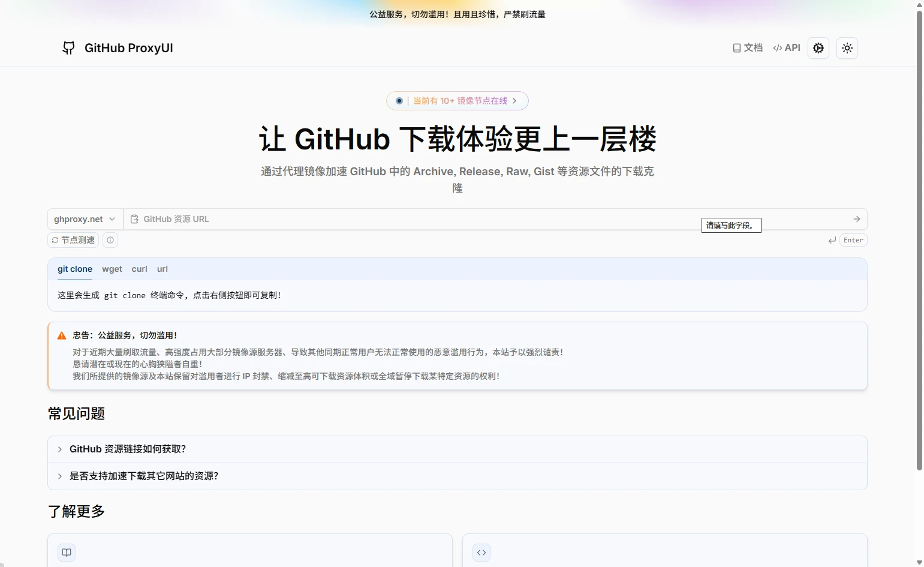The height and width of the screenshot is (567, 924).
Task: Open the ghproxy.net mirror dropdown
Action: pyautogui.click(x=85, y=219)
